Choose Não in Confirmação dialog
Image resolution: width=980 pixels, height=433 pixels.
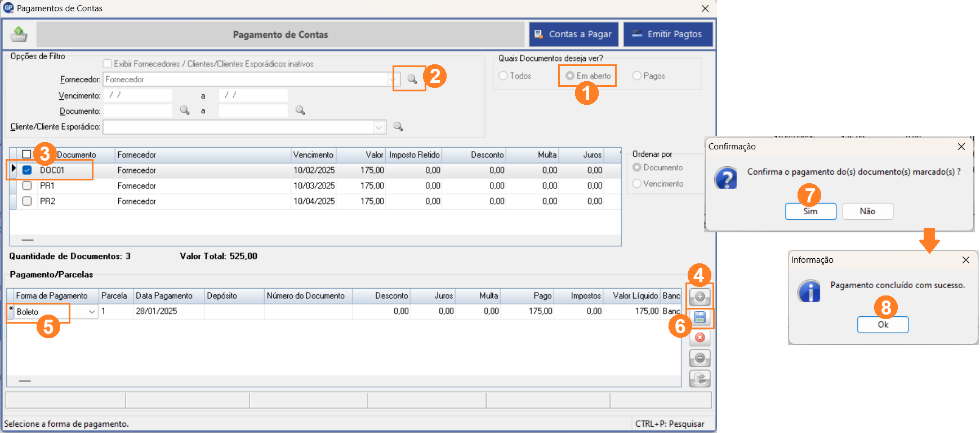[867, 211]
